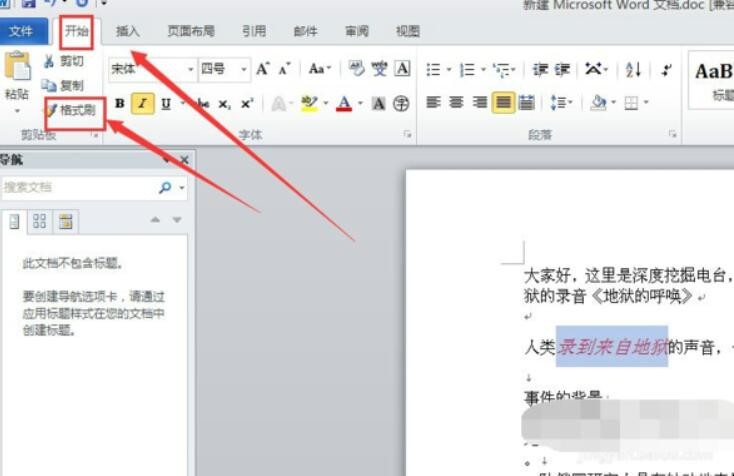Click the Paste clipboard icon
734x476 pixels.
[17, 66]
